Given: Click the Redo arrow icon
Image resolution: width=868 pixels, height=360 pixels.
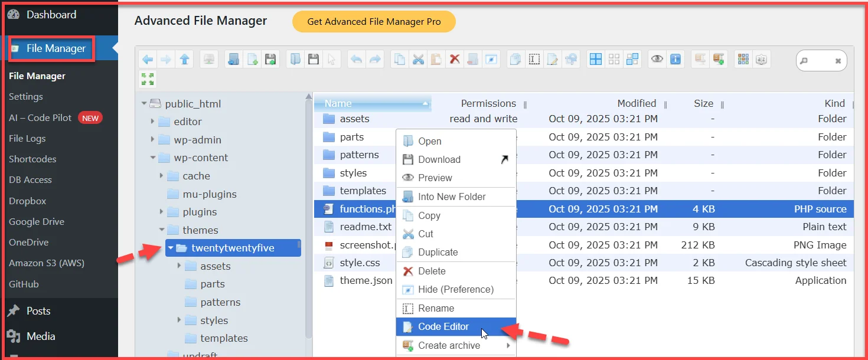Looking at the screenshot, I should click(x=376, y=59).
